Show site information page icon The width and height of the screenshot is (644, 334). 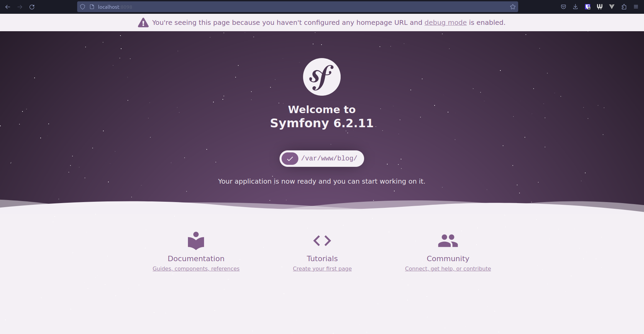pyautogui.click(x=92, y=7)
